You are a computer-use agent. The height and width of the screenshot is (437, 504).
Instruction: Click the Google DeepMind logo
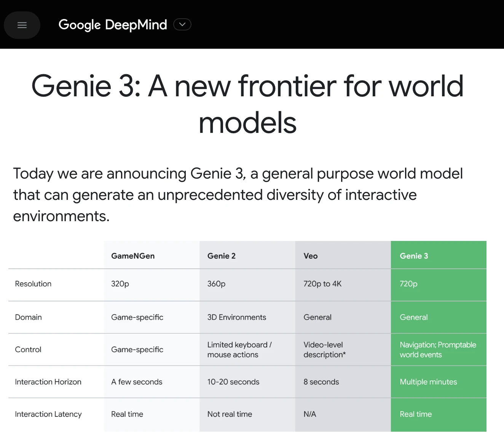point(113,25)
